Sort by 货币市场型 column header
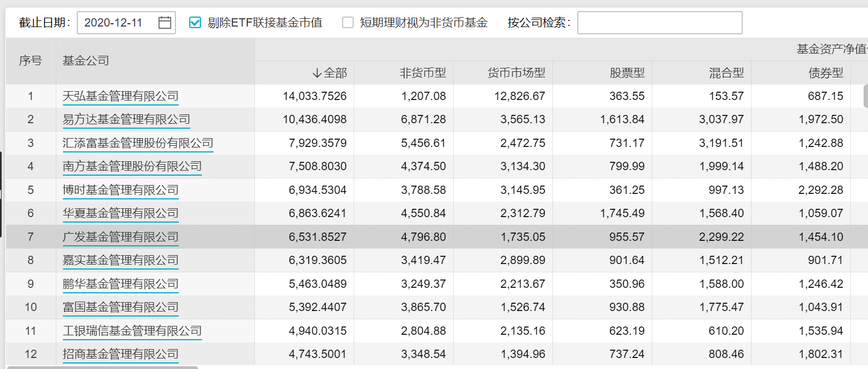Viewport: 868px width, 369px height. point(516,73)
